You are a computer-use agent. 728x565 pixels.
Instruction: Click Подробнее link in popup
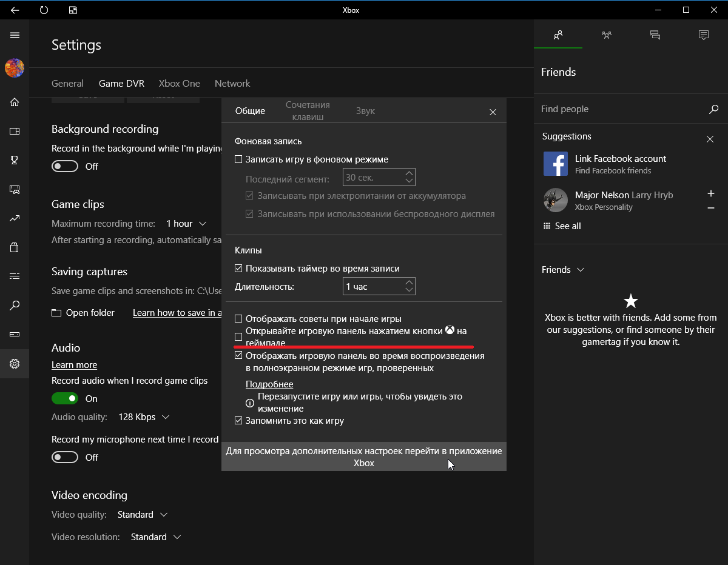269,384
